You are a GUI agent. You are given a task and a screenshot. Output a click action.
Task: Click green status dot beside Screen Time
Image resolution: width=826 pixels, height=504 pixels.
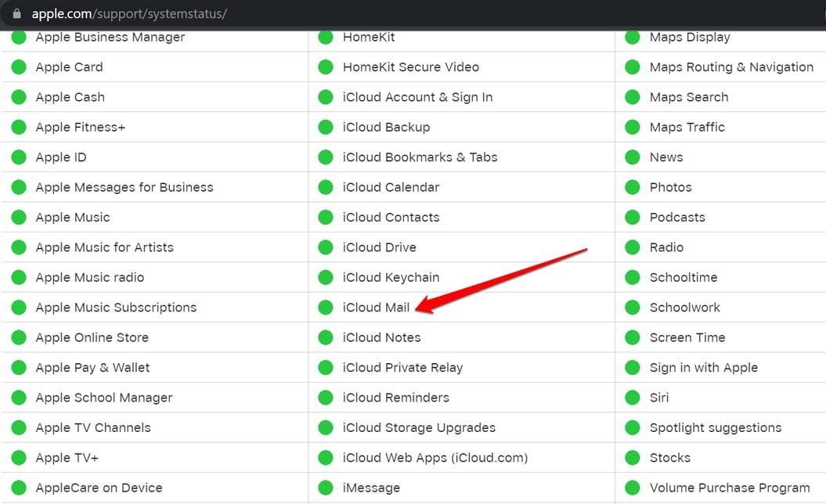(x=632, y=337)
